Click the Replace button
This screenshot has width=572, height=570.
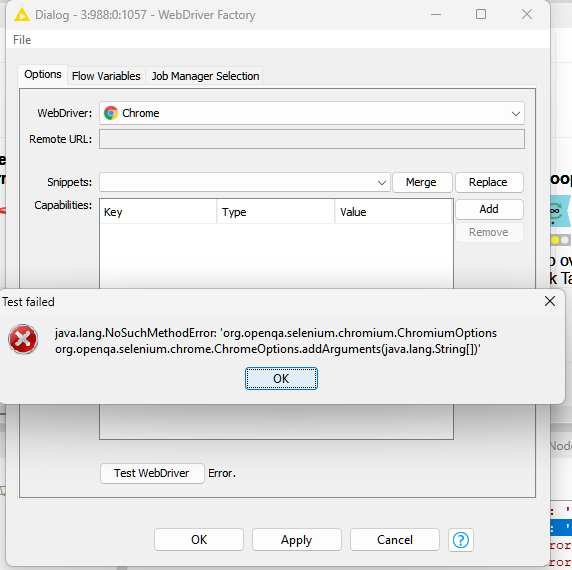click(488, 182)
